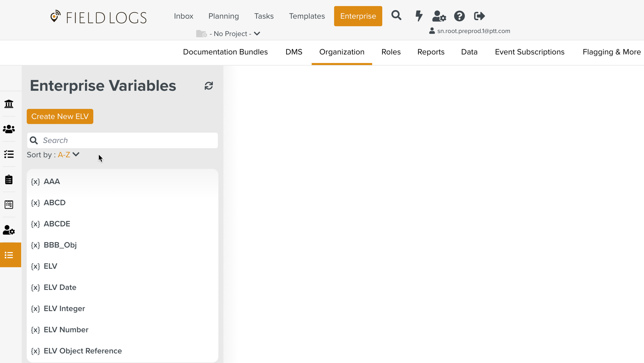Switch to the Roles tab
Viewport: 644px width, 363px height.
391,52
